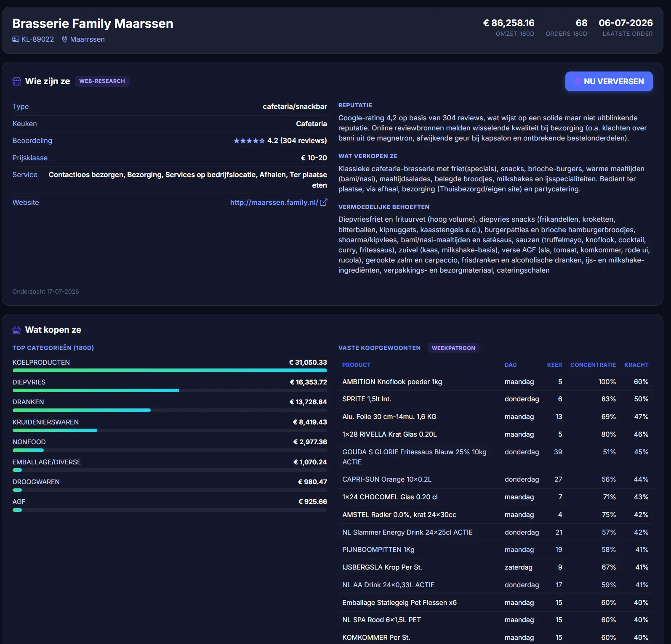Click the WAT VERKOPEN ZE section heading
The width and height of the screenshot is (671, 644).
367,156
